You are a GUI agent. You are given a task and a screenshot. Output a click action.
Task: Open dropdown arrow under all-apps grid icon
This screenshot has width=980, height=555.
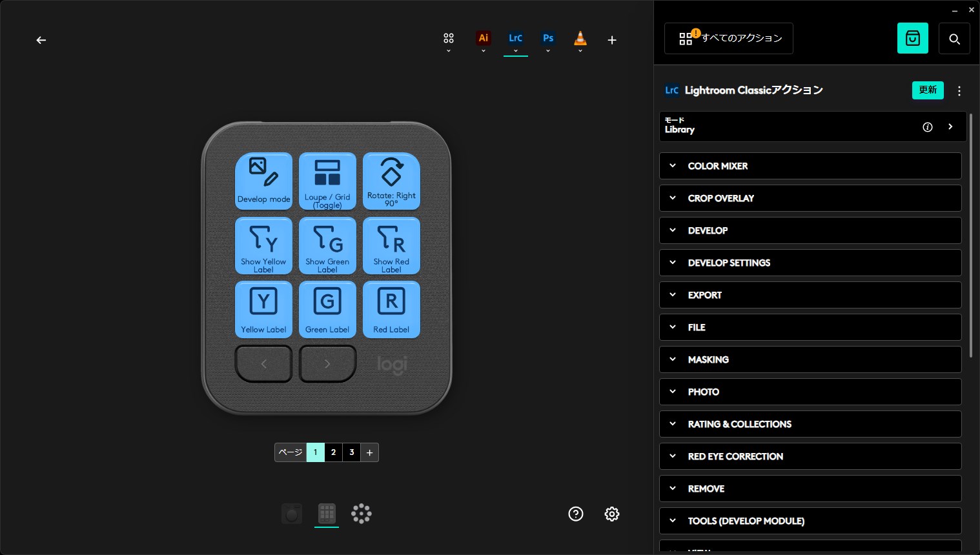coord(449,51)
